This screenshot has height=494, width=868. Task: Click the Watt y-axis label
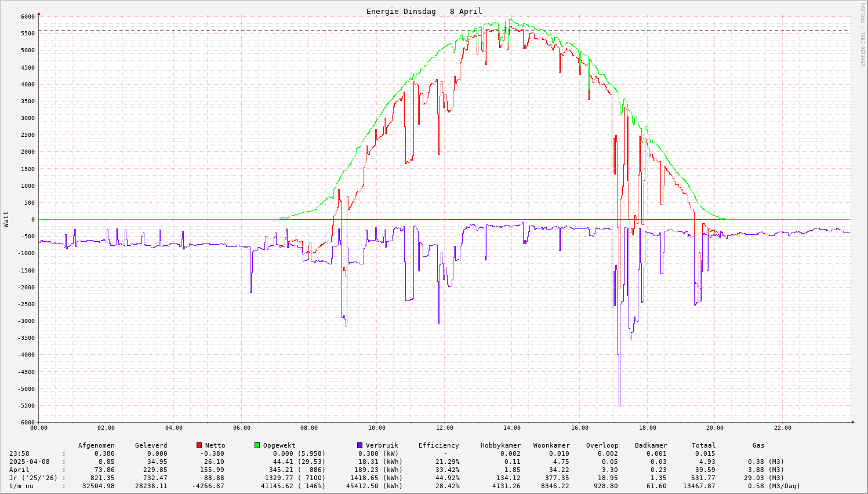pos(6,219)
